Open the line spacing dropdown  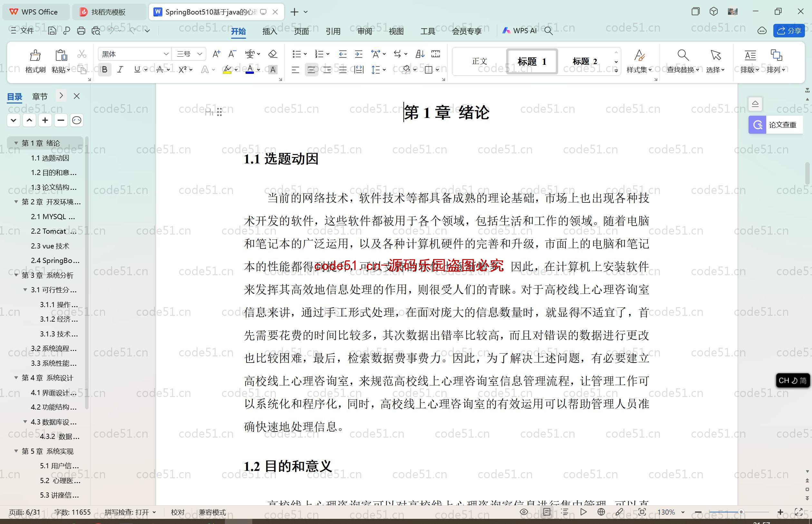point(384,70)
